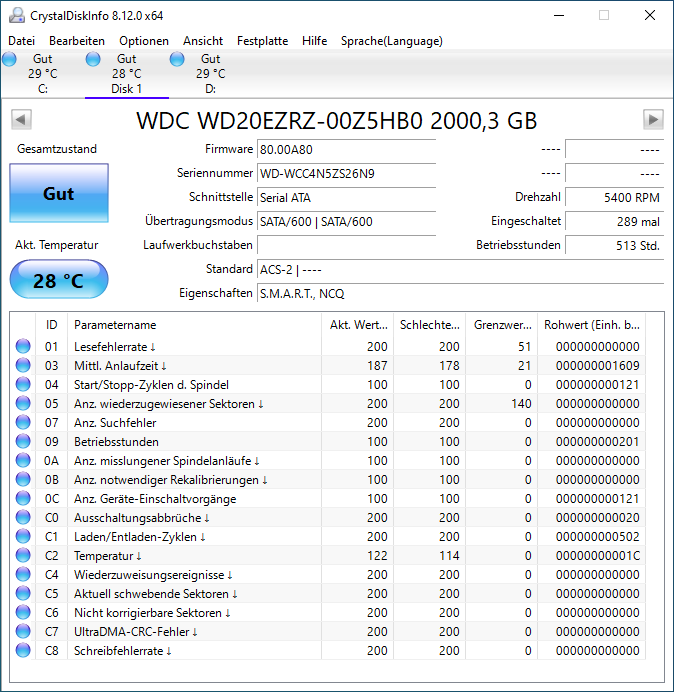This screenshot has width=674, height=692.
Task: Click the empty Laufwerkbuchstaben field
Action: tap(346, 245)
